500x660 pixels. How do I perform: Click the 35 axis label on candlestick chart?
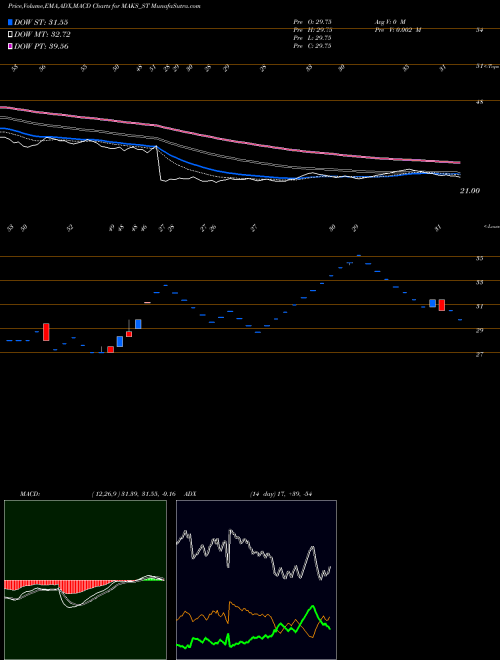[x=479, y=258]
